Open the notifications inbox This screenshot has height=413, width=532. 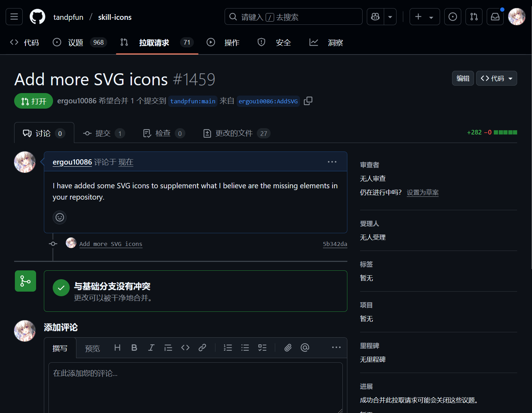495,17
